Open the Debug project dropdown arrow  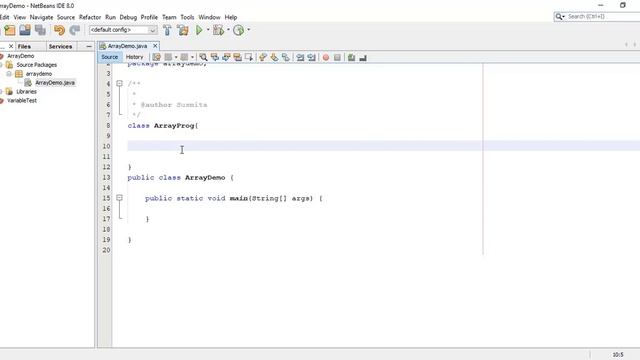pos(228,30)
